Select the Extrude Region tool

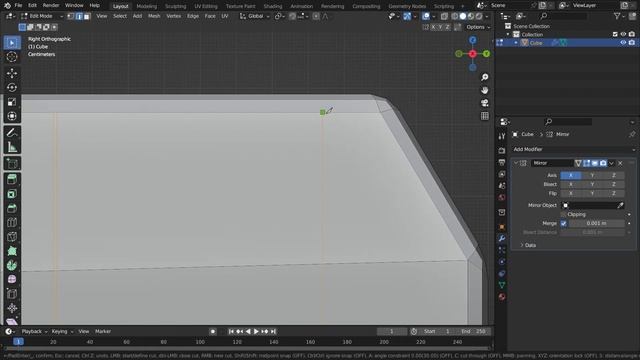click(12, 179)
